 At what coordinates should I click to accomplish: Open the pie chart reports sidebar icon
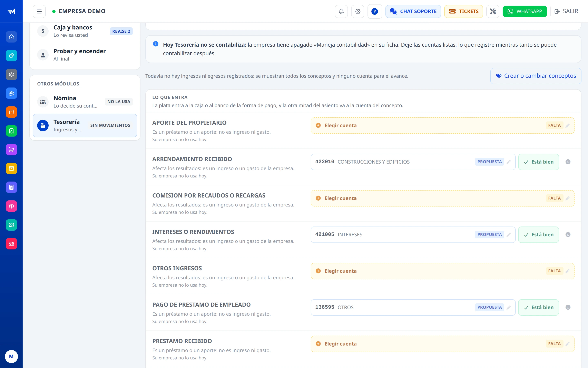pyautogui.click(x=11, y=56)
